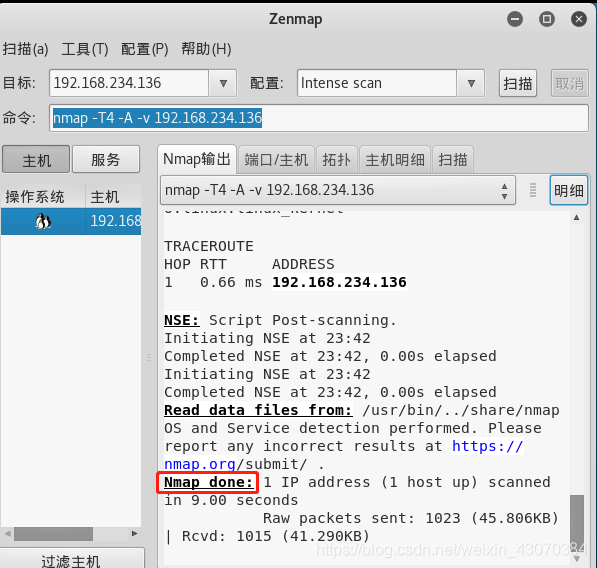This screenshot has height=568, width=597.
Task: Click output scrollbar down arrow
Action: pyautogui.click(x=576, y=558)
